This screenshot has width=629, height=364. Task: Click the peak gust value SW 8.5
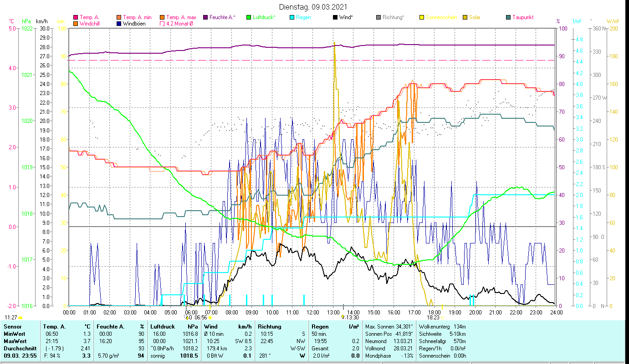(243, 341)
